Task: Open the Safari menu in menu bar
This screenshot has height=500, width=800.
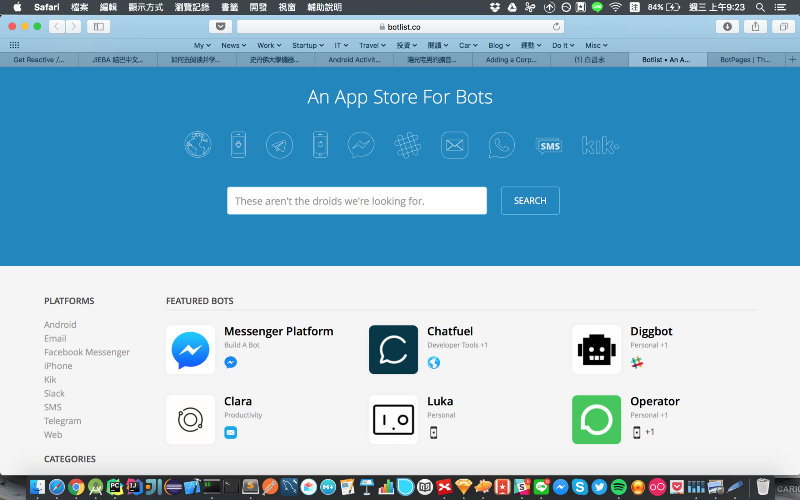Action: pyautogui.click(x=46, y=7)
